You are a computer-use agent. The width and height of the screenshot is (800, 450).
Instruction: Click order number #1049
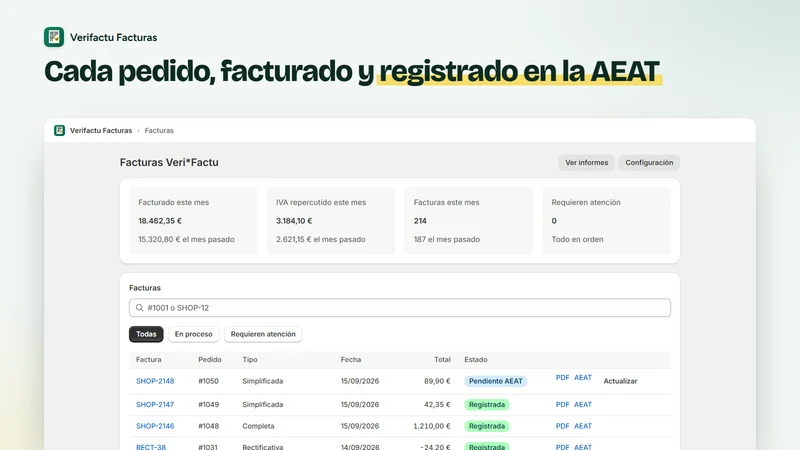tap(209, 405)
